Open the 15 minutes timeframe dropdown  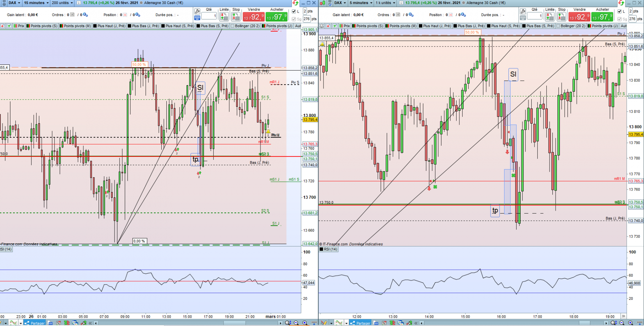36,3
